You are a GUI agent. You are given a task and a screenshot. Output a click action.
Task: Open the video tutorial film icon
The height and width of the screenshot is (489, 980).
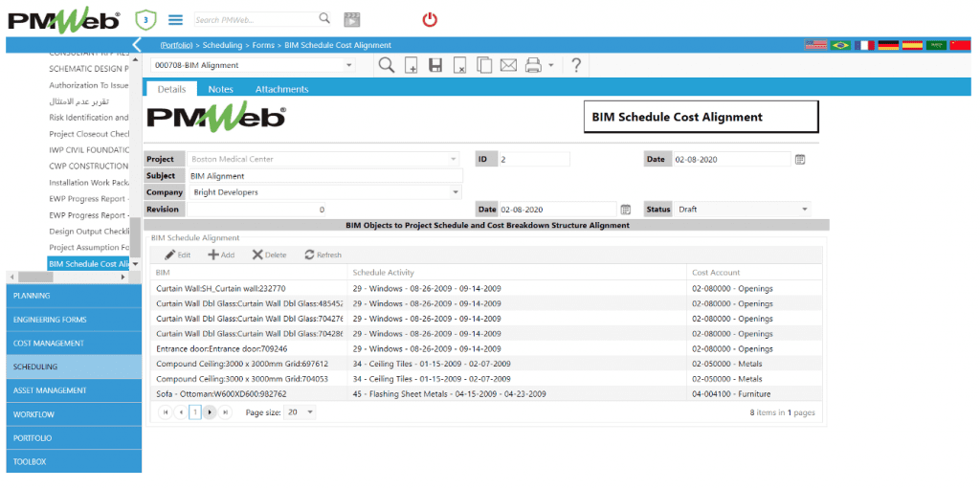(x=352, y=20)
